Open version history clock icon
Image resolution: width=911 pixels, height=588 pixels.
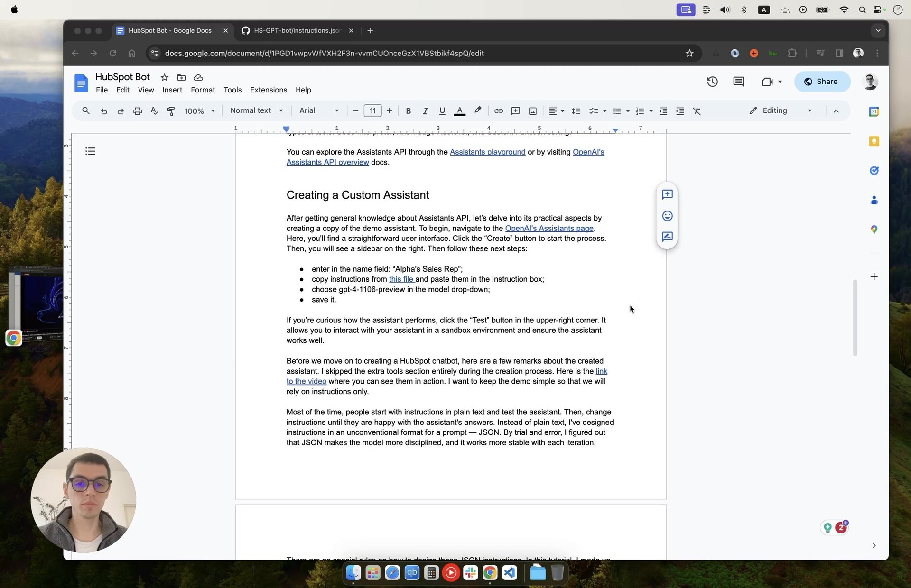(x=712, y=82)
